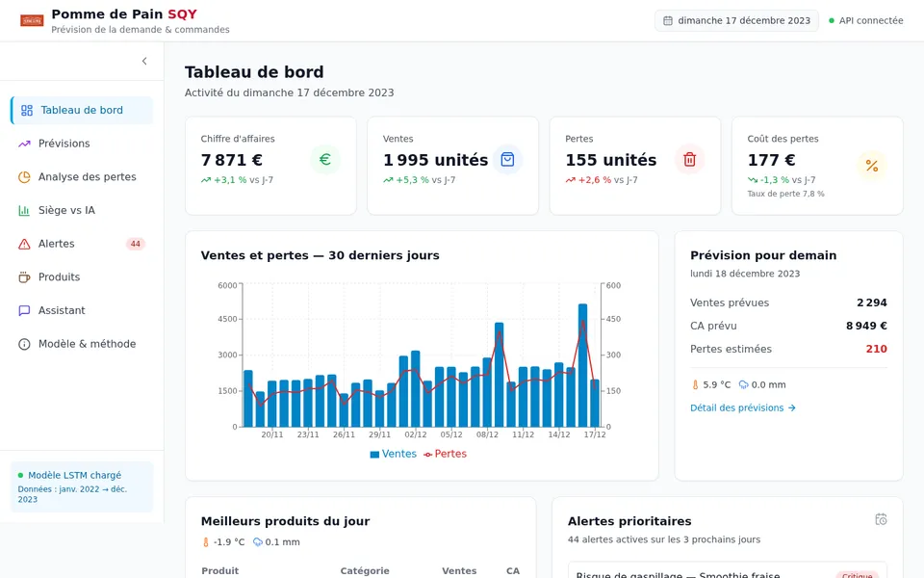The image size is (924, 578).
Task: Click the bar chart icon for Siège vs IA
Action: pyautogui.click(x=24, y=211)
